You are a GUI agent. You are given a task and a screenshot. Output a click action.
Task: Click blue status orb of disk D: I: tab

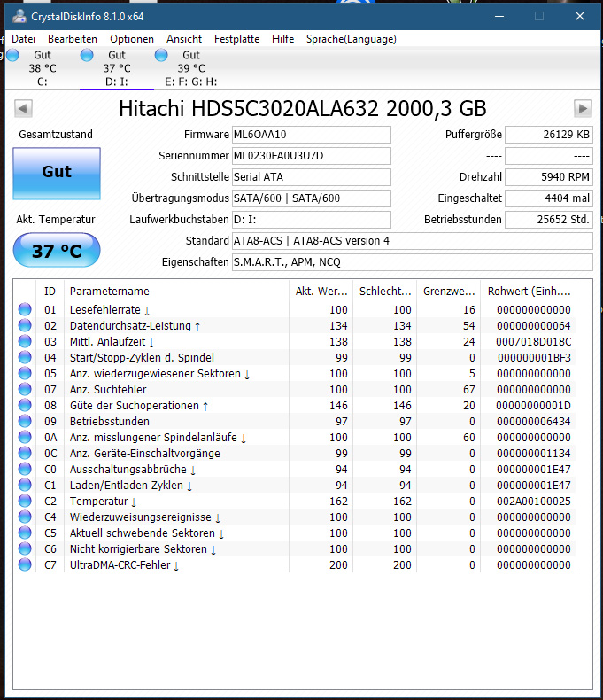click(87, 55)
